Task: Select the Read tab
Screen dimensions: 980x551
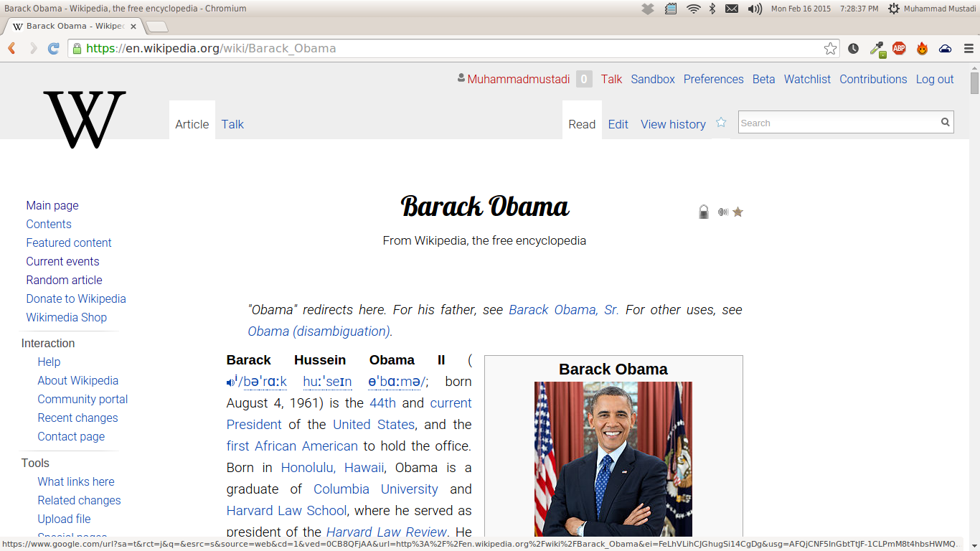Action: (582, 124)
